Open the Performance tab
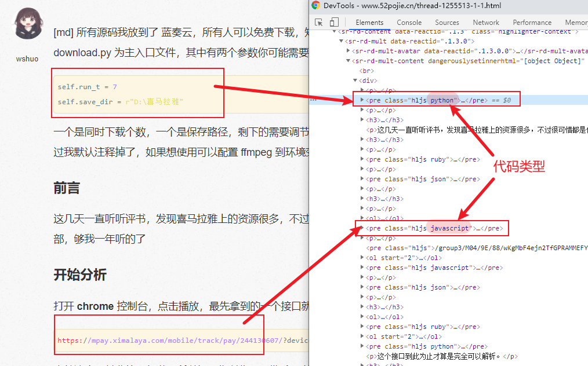 pos(532,23)
